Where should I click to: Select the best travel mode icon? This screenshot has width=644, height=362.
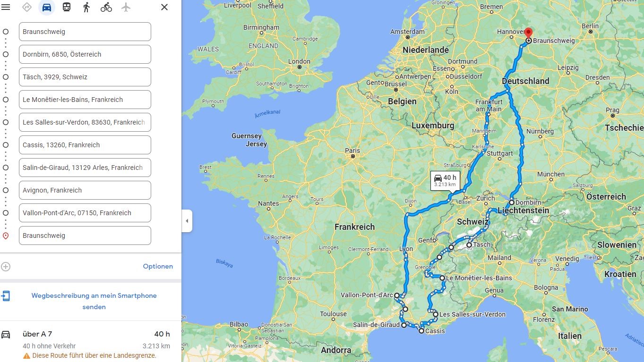click(27, 7)
